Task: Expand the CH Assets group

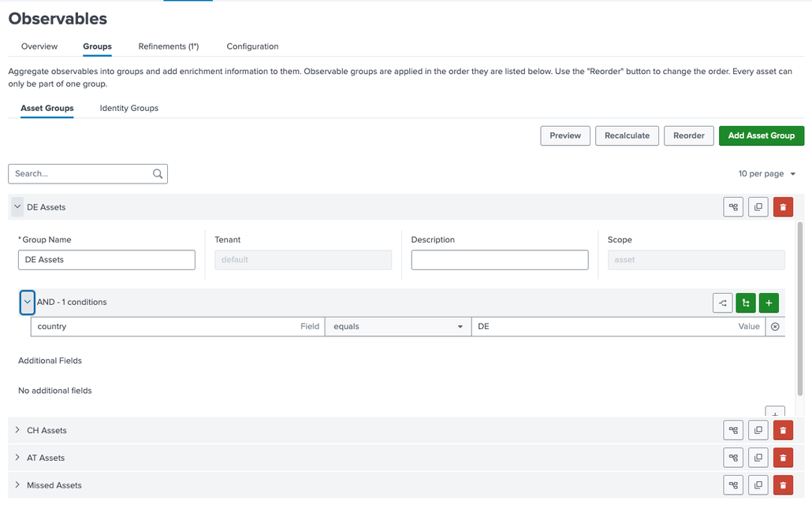Action: pos(17,430)
